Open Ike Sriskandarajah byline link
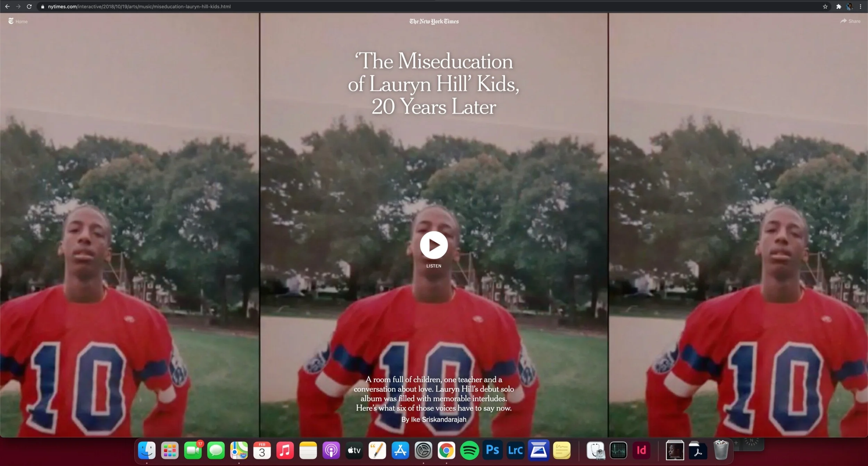The height and width of the screenshot is (466, 868). [x=438, y=419]
